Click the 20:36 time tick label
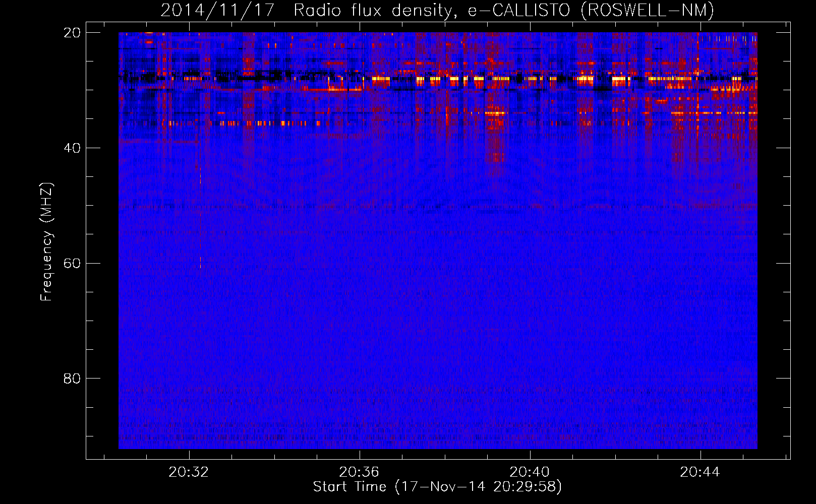Screen dimensions: 816x504 [x=359, y=472]
